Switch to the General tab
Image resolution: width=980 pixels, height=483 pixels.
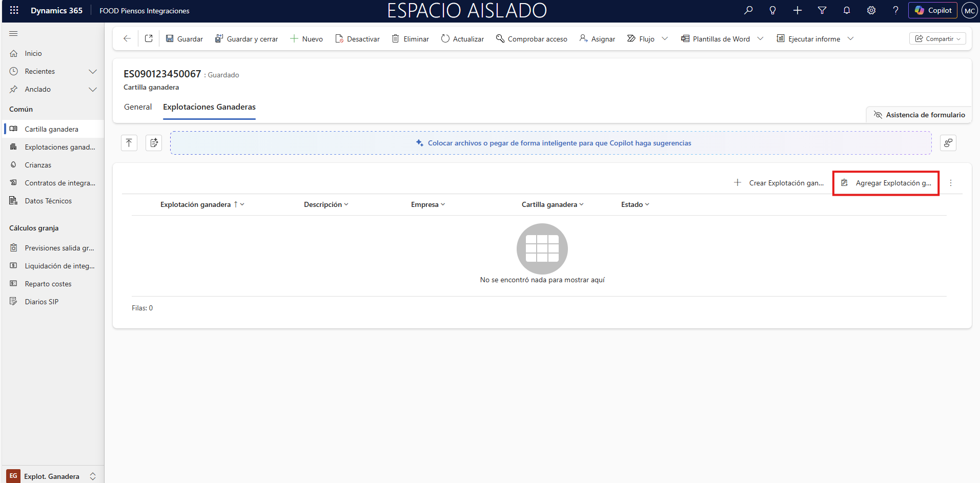(138, 107)
